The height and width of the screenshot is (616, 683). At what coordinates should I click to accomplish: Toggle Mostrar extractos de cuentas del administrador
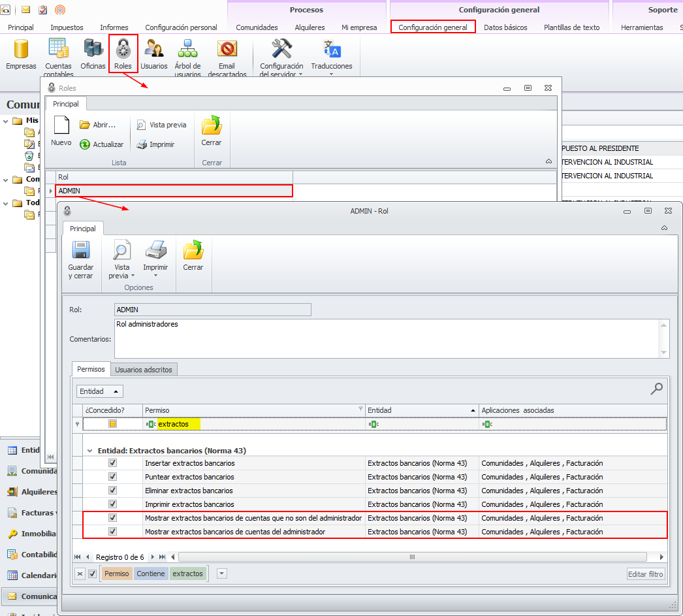pos(112,532)
